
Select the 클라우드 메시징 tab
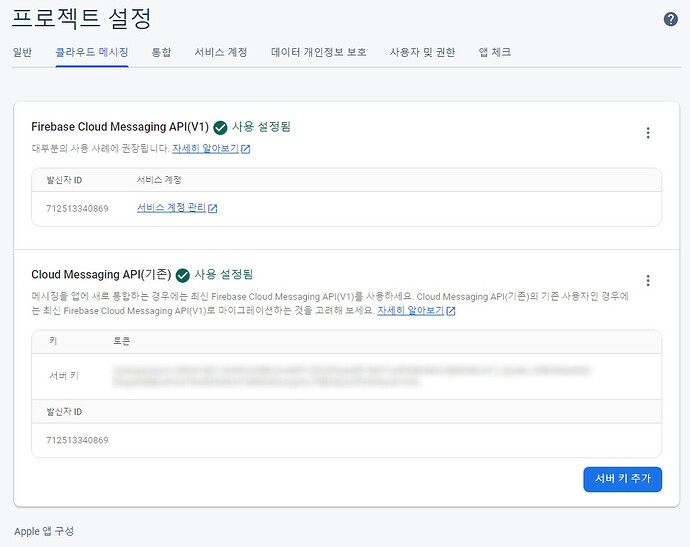pyautogui.click(x=92, y=52)
